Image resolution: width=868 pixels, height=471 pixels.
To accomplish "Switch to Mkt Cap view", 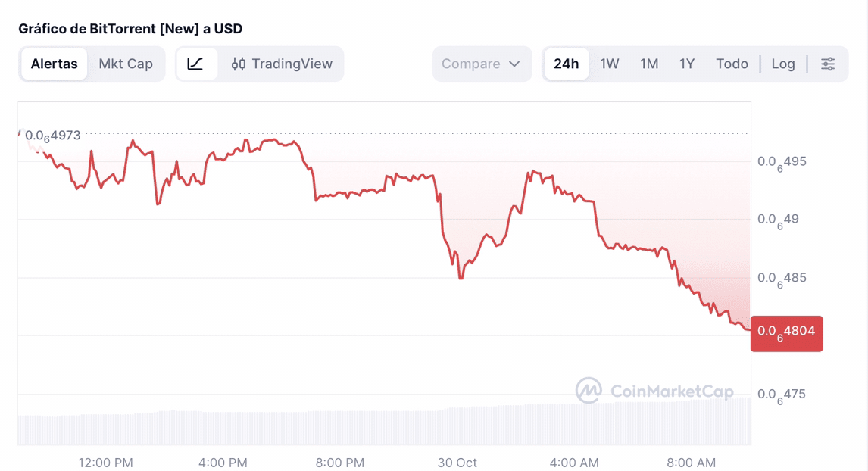I will pos(126,64).
